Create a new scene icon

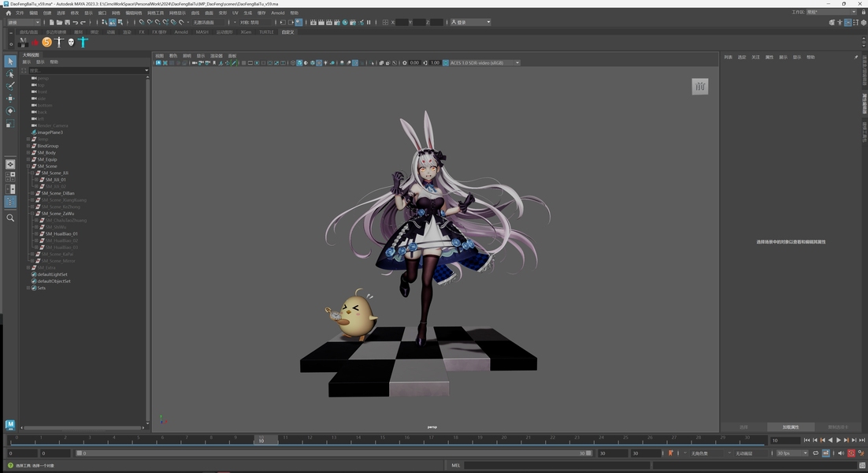point(51,22)
